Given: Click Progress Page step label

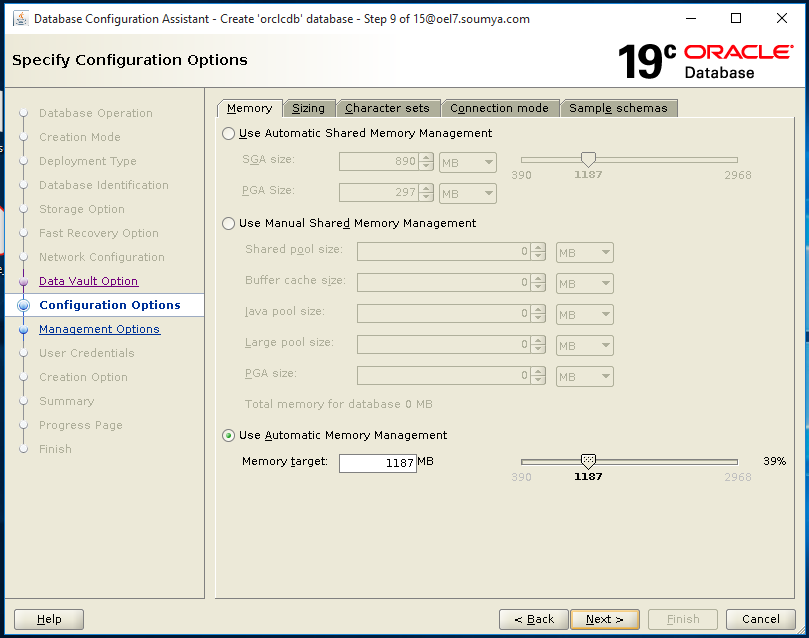Looking at the screenshot, I should [x=81, y=425].
